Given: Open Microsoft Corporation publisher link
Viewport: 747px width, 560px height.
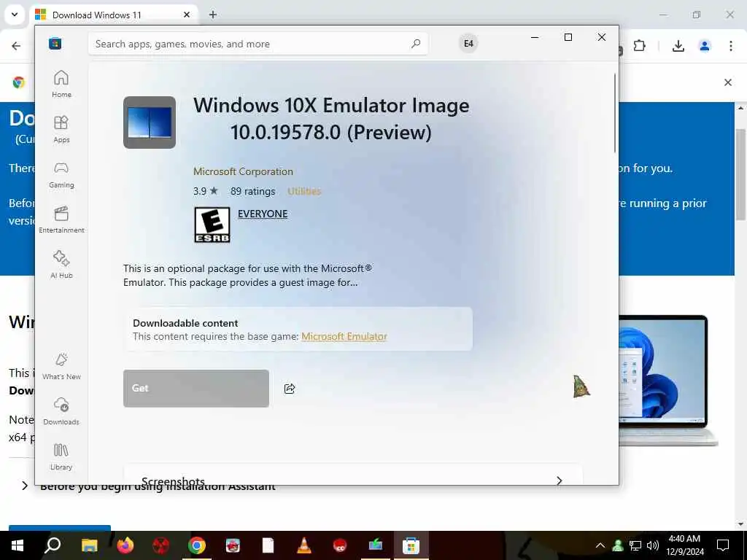Looking at the screenshot, I should [x=243, y=171].
